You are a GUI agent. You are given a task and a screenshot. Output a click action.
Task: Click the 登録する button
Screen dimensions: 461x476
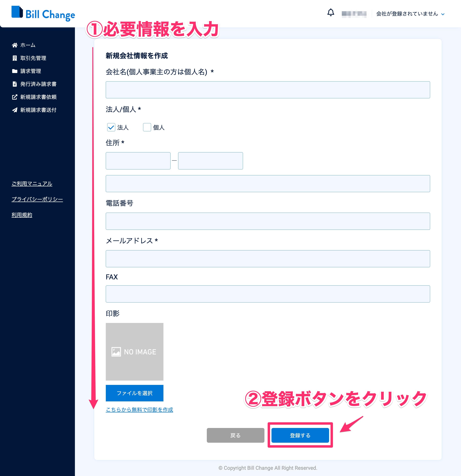pos(300,435)
